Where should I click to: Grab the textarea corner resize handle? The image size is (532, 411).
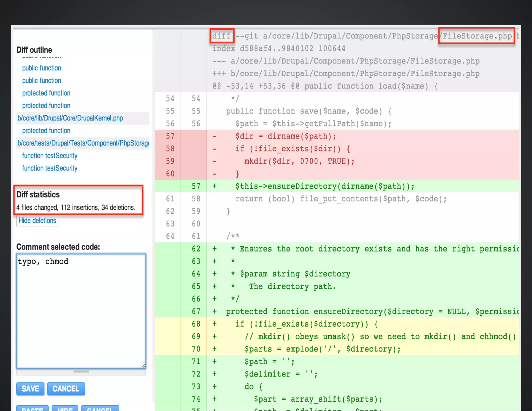point(143,366)
